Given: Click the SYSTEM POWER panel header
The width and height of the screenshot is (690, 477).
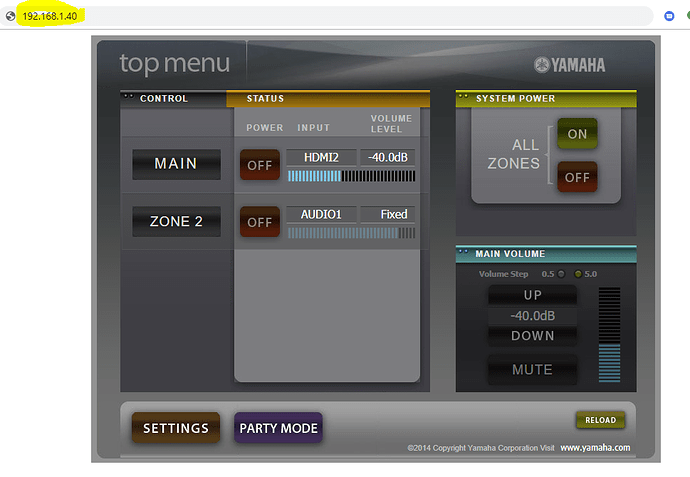Looking at the screenshot, I should pyautogui.click(x=546, y=99).
